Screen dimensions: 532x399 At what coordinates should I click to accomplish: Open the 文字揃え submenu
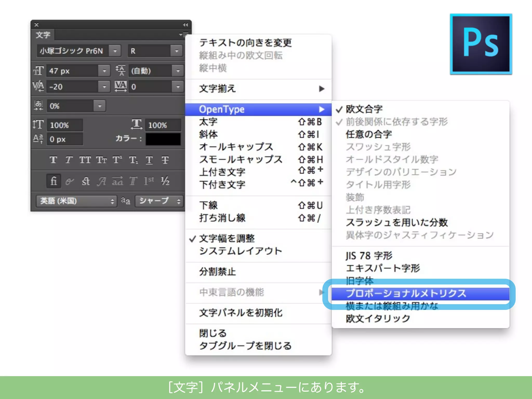coord(258,89)
